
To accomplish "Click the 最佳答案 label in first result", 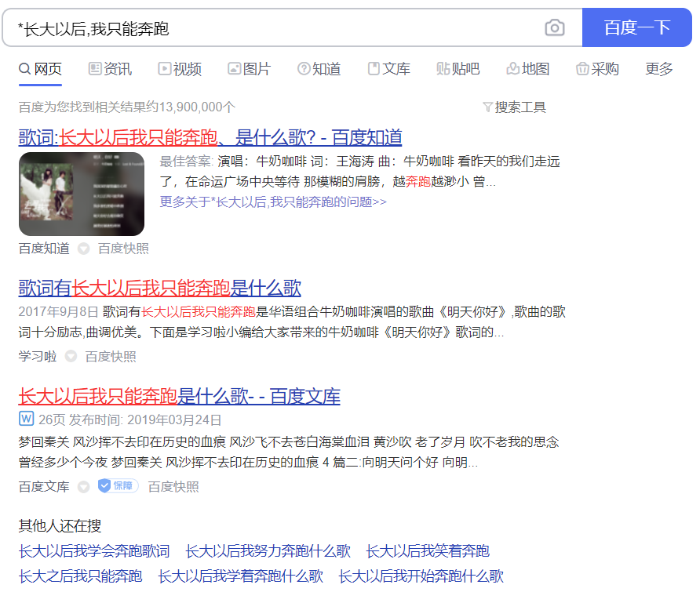I will [187, 161].
